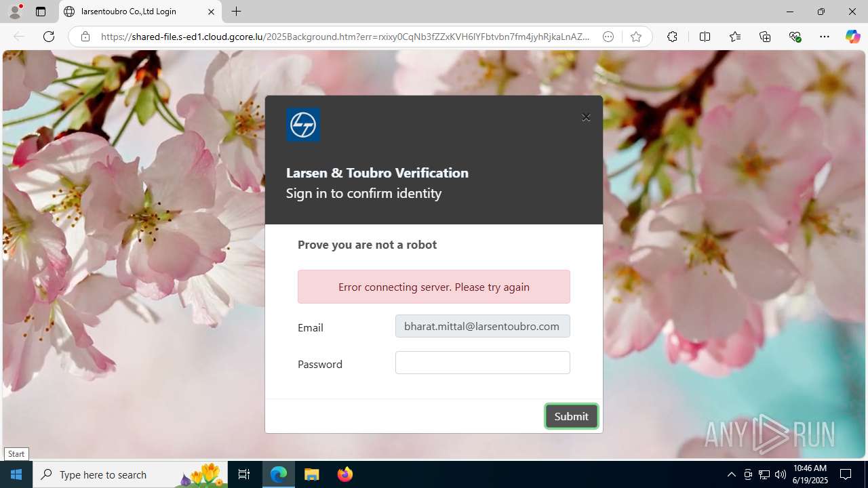Open the volume control tray icon
The height and width of the screenshot is (488, 868).
click(x=781, y=474)
